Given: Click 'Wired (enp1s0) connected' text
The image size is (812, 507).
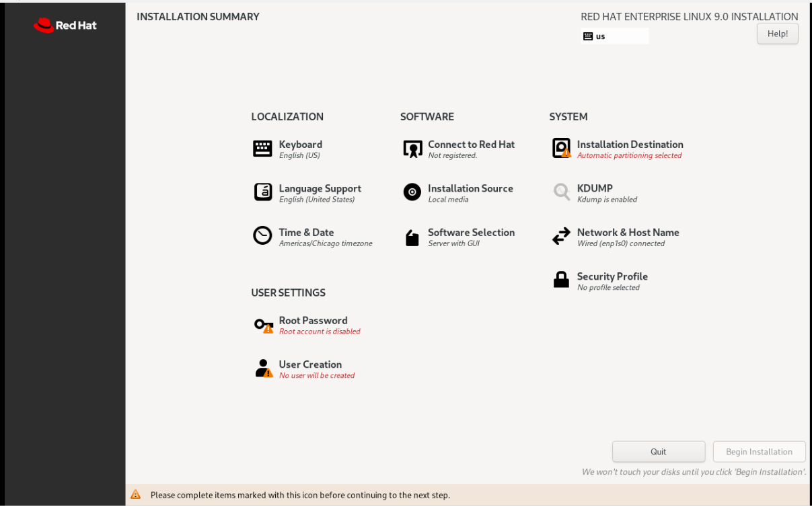Looking at the screenshot, I should (621, 243).
